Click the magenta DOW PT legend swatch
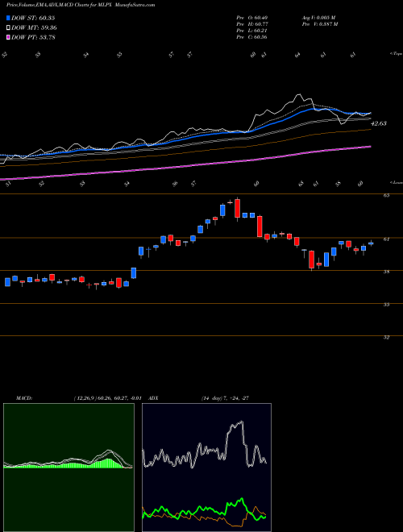The height and width of the screenshot is (532, 403). point(9,37)
